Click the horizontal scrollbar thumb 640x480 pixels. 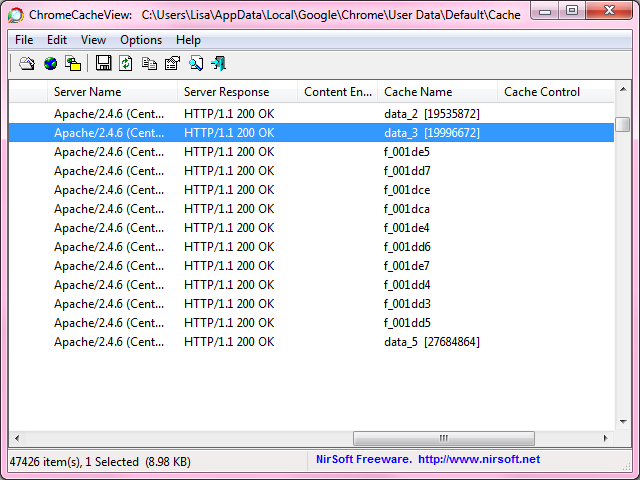click(444, 438)
